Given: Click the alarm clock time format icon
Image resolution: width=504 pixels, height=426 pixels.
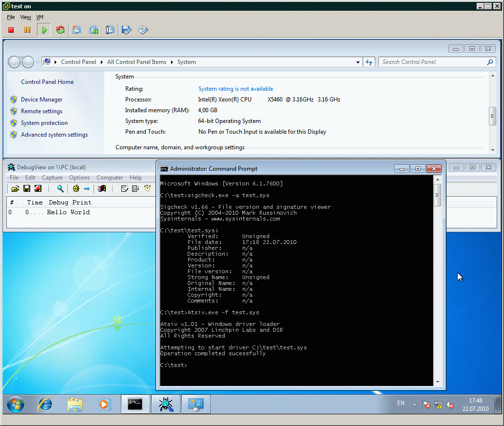Looking at the screenshot, I should [x=147, y=188].
